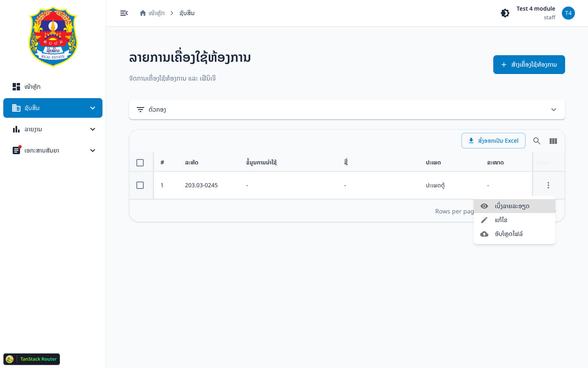Open the three-dot row actions menu

548,185
